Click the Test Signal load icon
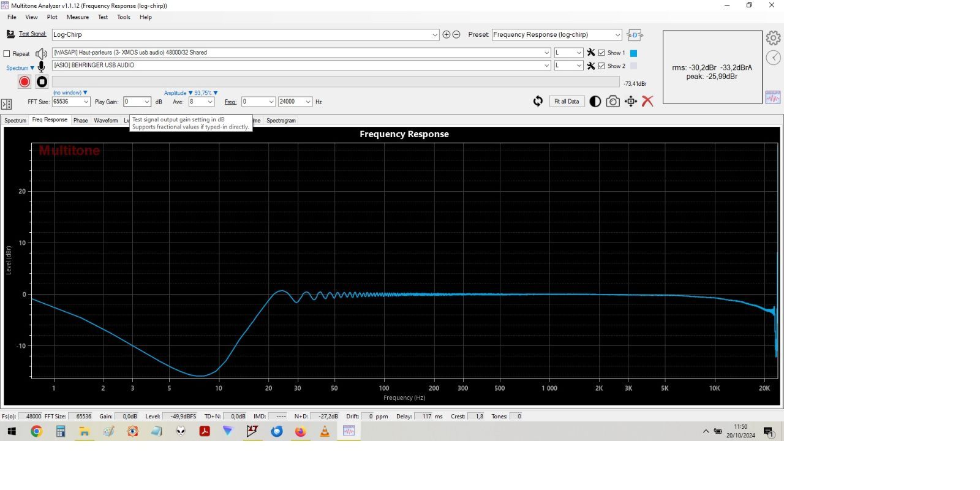 [10, 34]
